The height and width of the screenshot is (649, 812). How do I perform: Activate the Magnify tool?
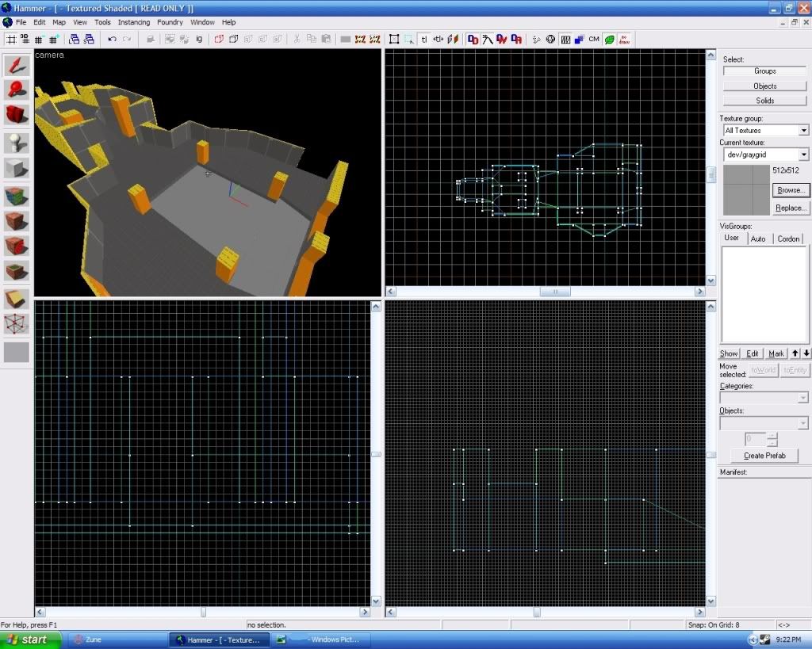coord(17,90)
